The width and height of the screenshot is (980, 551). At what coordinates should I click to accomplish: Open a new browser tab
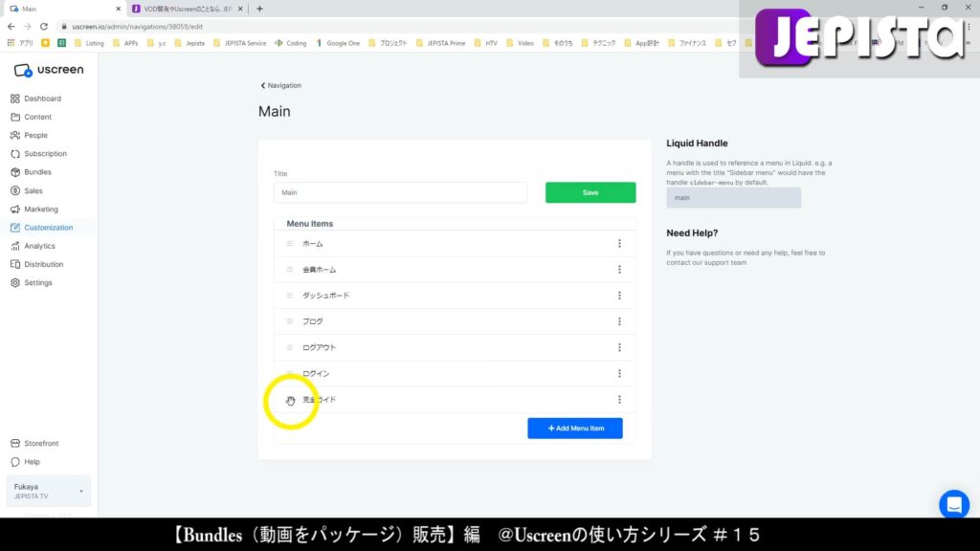[260, 9]
